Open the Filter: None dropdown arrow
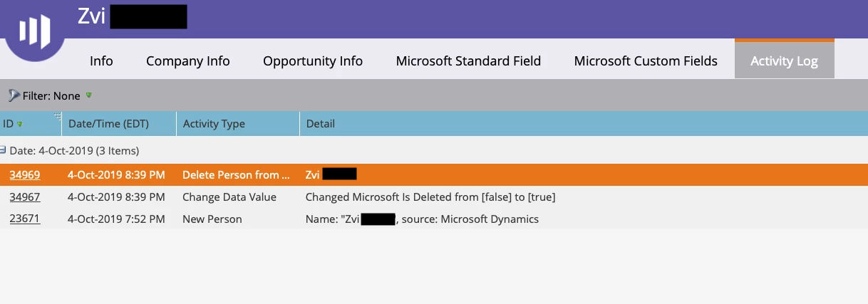 pos(89,95)
